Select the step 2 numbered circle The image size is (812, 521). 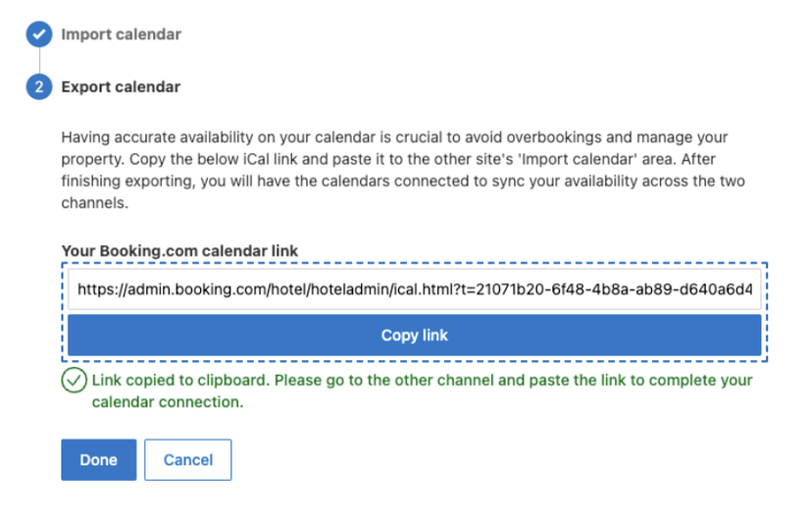pos(39,86)
